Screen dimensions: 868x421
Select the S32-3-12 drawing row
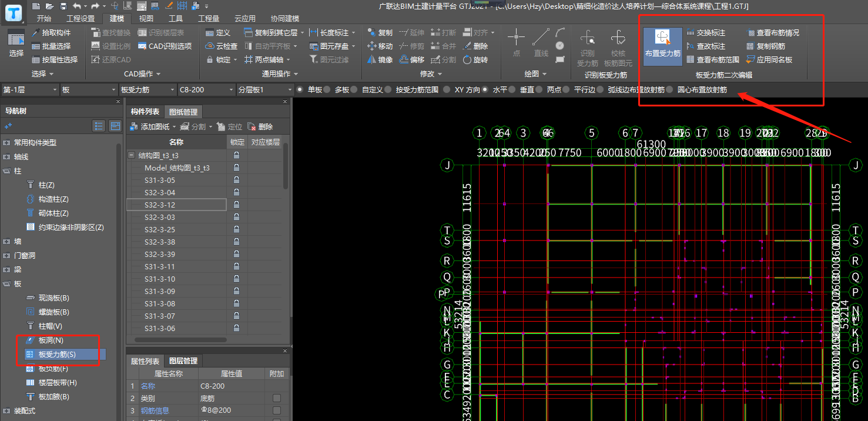click(176, 205)
